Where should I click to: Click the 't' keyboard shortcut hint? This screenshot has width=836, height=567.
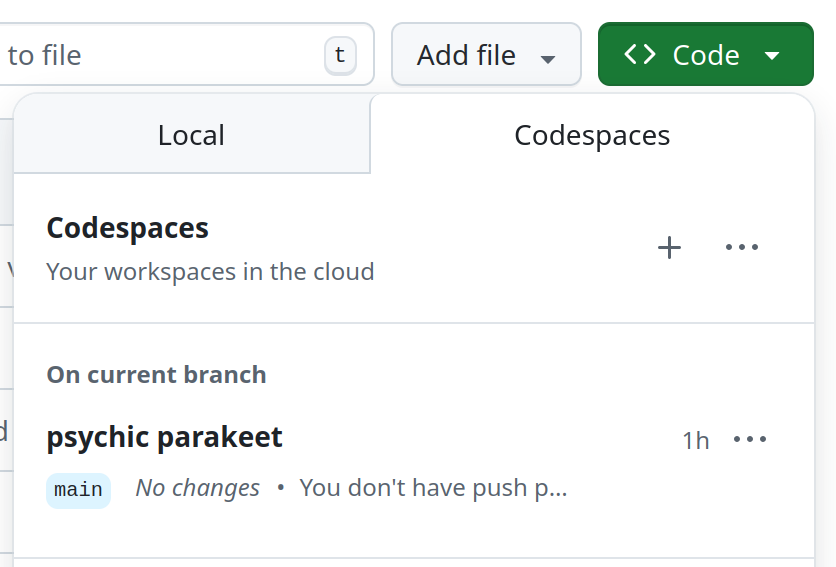click(x=340, y=55)
